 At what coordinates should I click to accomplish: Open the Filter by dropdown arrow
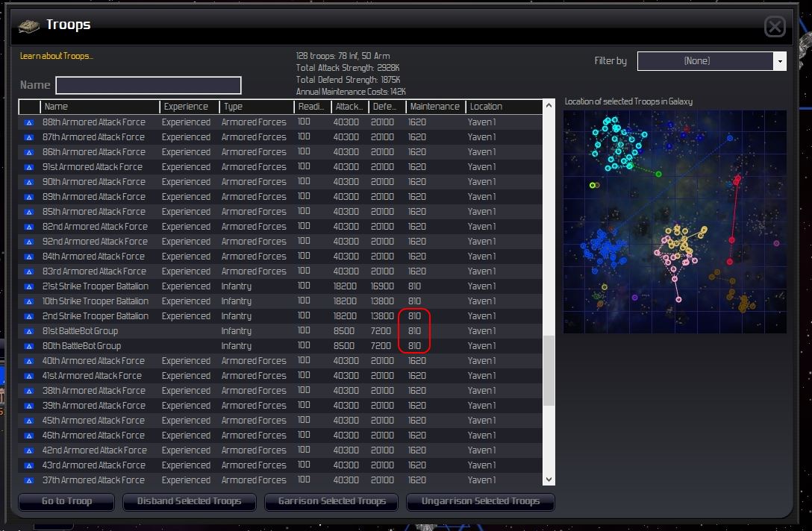[x=780, y=61]
